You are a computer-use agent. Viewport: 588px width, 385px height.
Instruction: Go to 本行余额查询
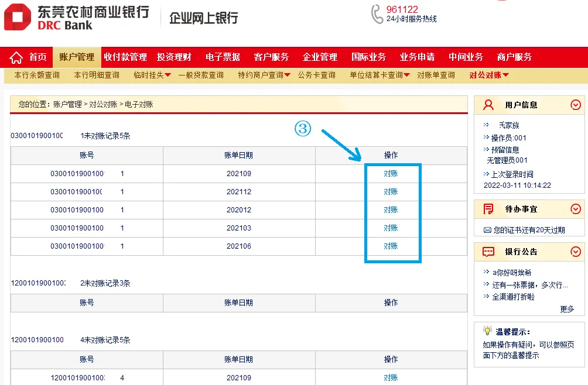(37, 75)
